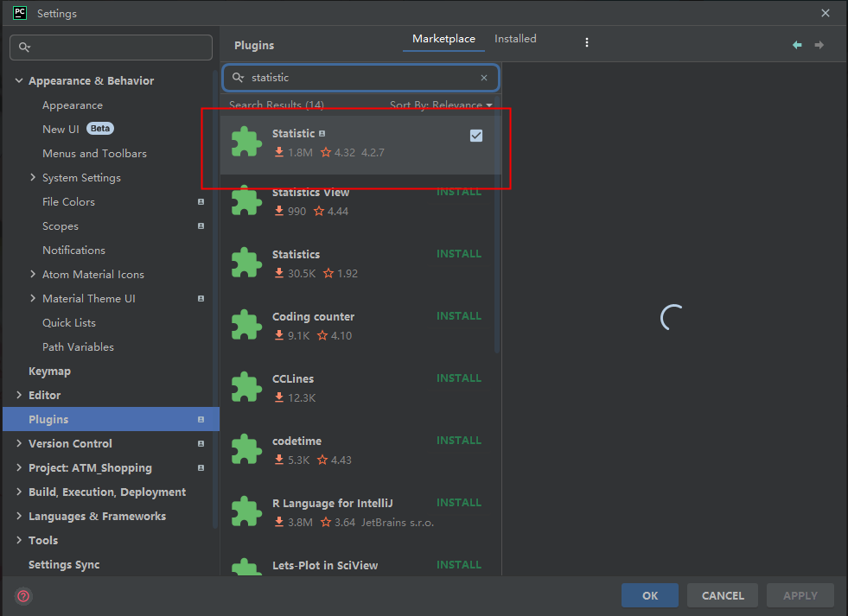
Task: Click the marker icon beside Project: ATM_Shopping
Action: [x=201, y=468]
